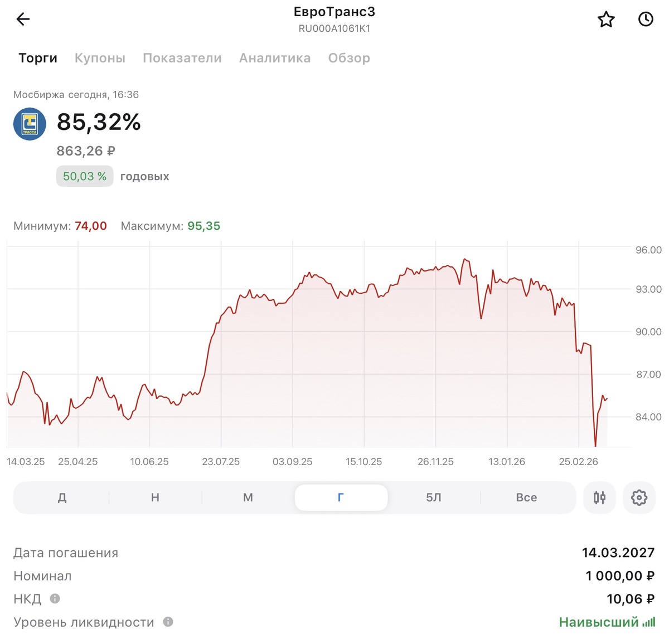Select the Д day period
The image size is (669, 644).
point(62,497)
